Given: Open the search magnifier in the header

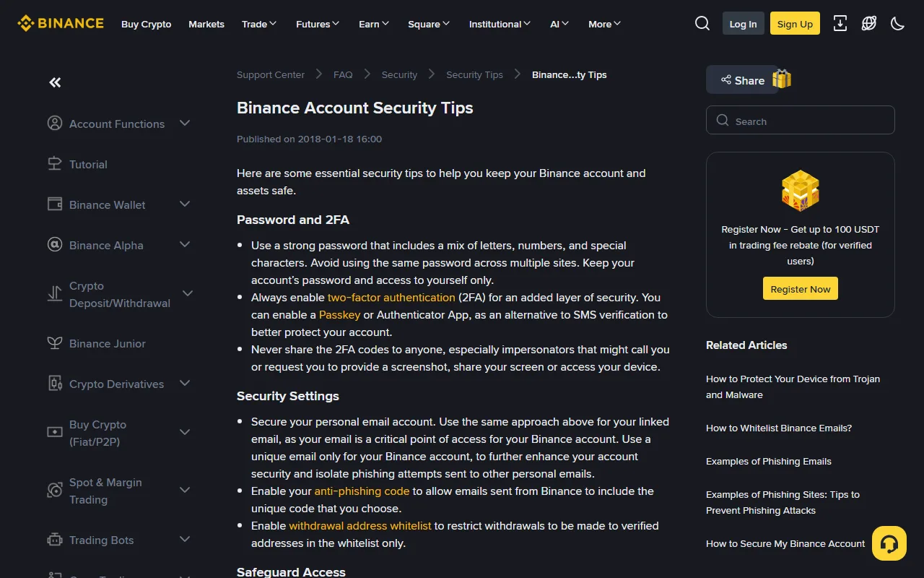Looking at the screenshot, I should tap(702, 23).
